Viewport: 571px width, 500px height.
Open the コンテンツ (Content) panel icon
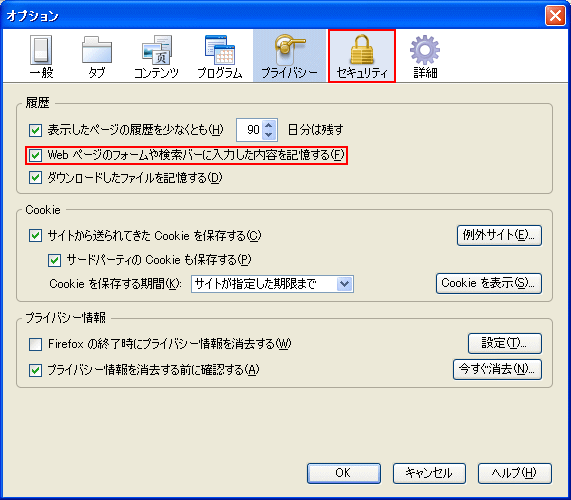coord(157,50)
